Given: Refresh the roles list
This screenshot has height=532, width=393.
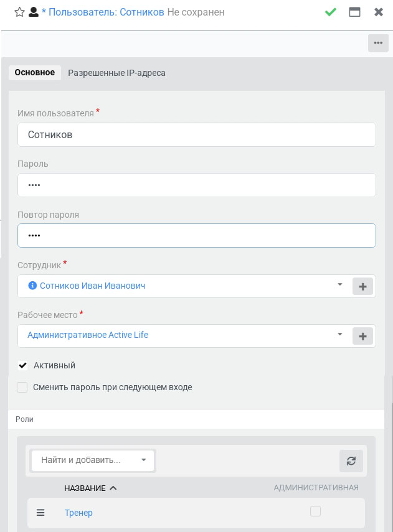Looking at the screenshot, I should pos(351,460).
